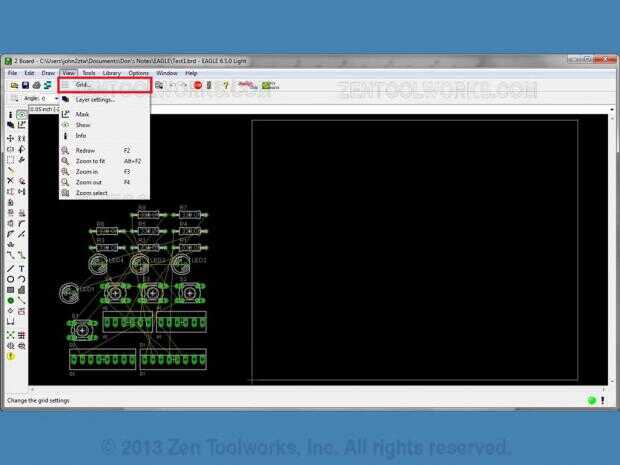The image size is (620, 465).
Task: Select the Arc tool
Action: [x=21, y=279]
